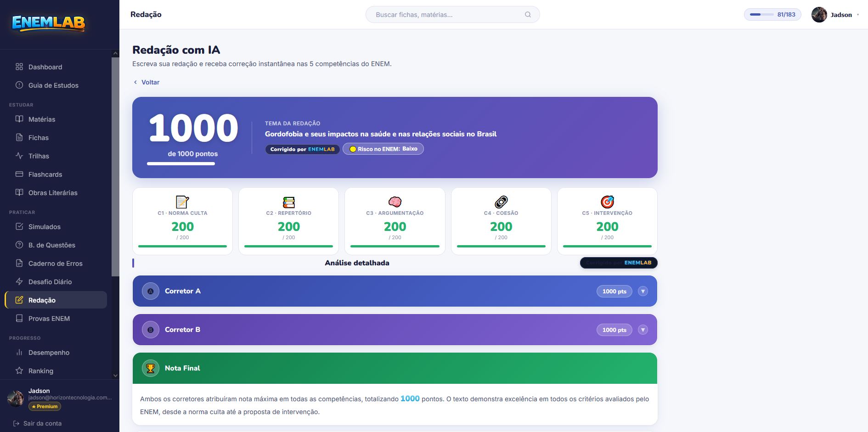This screenshot has width=868, height=432.
Task: Click the C5 Intervenção target icon
Action: [607, 202]
